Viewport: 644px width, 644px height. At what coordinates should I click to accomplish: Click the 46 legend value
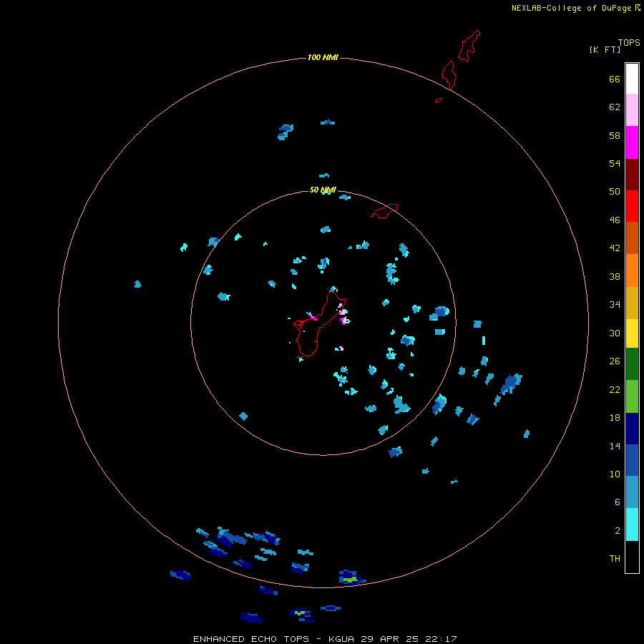click(x=615, y=220)
